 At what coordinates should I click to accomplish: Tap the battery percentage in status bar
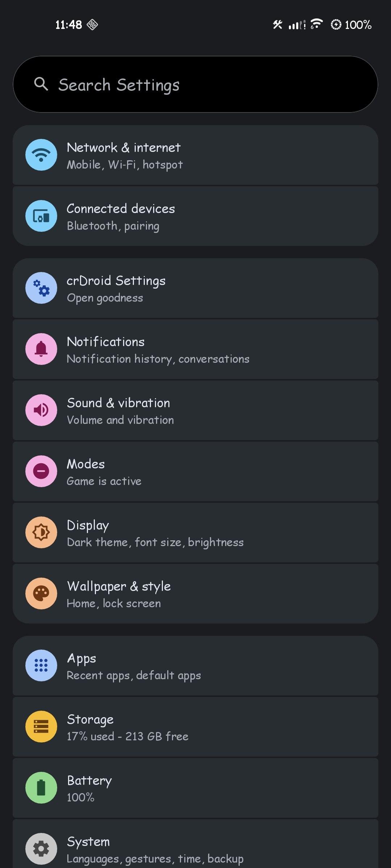coord(358,25)
